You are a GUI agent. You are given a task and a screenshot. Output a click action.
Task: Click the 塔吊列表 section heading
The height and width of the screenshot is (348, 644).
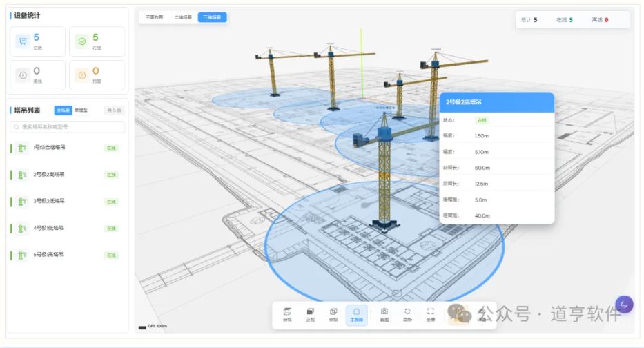coord(27,110)
